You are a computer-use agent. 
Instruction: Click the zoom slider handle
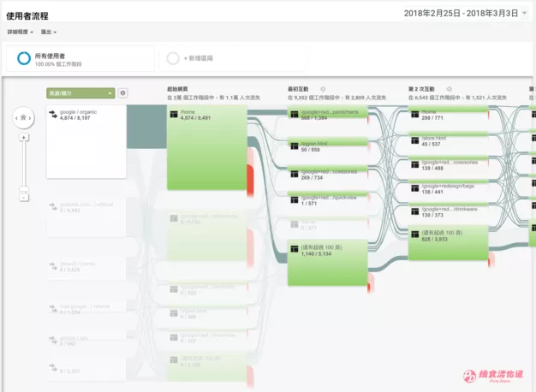coord(24,189)
